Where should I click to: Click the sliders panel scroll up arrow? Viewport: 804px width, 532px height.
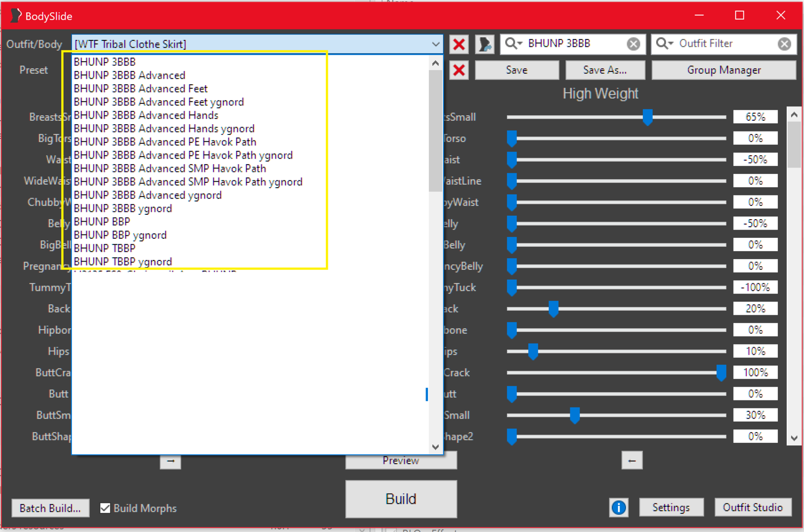click(x=794, y=115)
